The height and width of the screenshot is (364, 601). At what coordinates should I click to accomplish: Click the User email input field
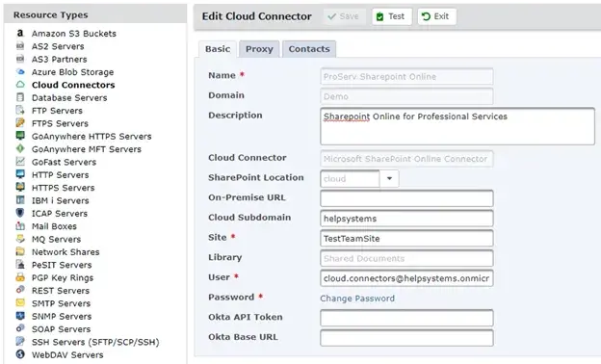pos(406,278)
